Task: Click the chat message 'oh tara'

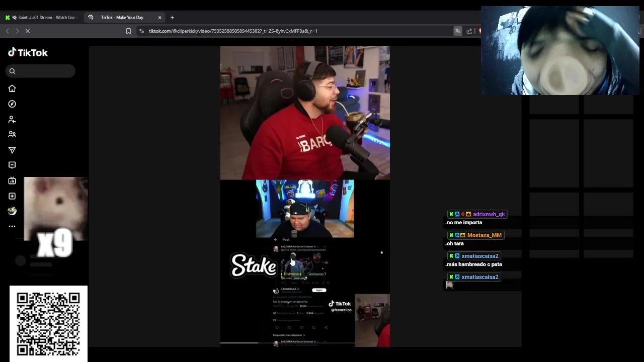Action: [x=455, y=244]
